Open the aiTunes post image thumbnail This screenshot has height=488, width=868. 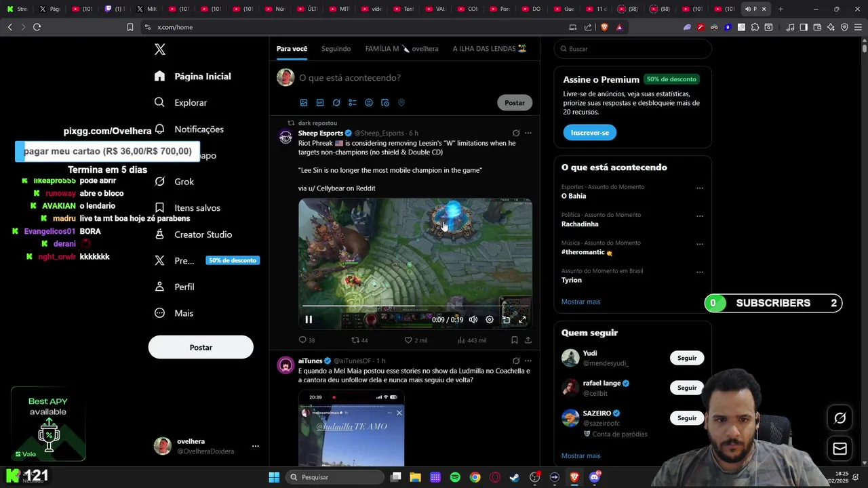click(x=351, y=428)
